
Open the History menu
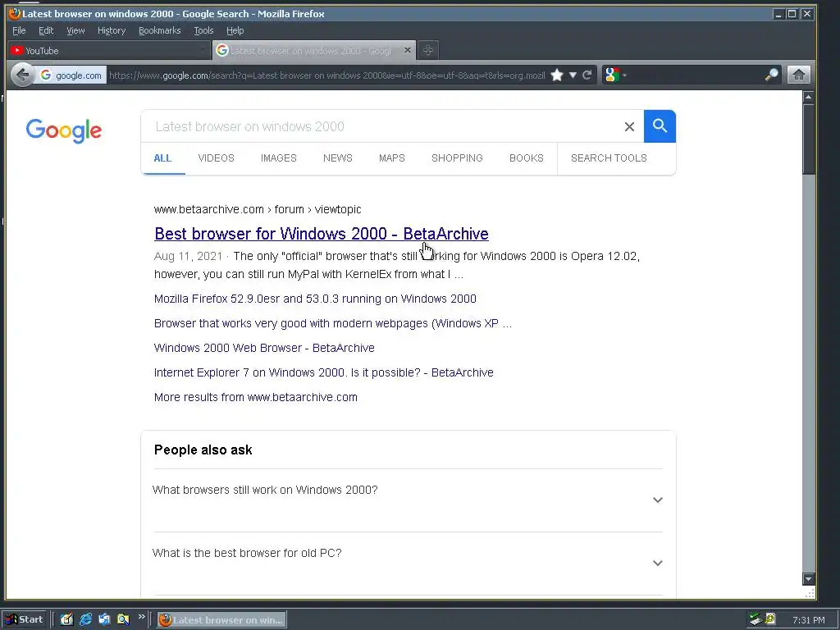[x=112, y=30]
